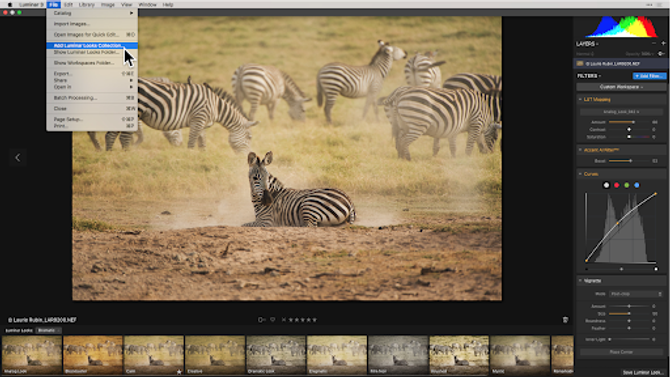Apply the first Luminar Look thumbnail

click(32, 355)
